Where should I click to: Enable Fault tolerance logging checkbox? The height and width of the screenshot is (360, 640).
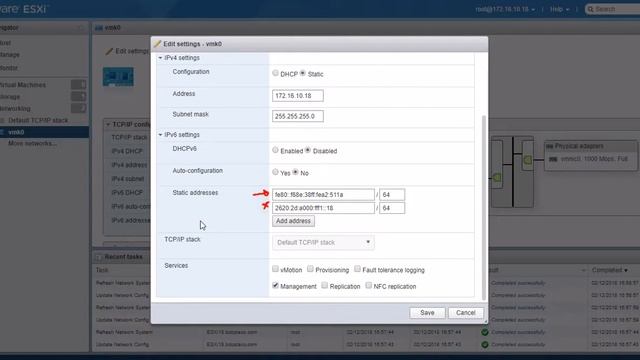pos(358,269)
